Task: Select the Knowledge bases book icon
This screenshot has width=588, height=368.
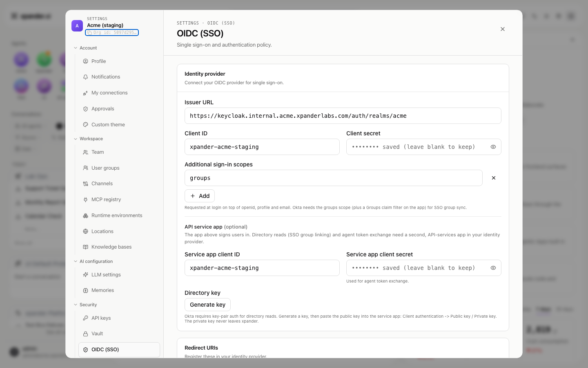Action: [x=86, y=247]
